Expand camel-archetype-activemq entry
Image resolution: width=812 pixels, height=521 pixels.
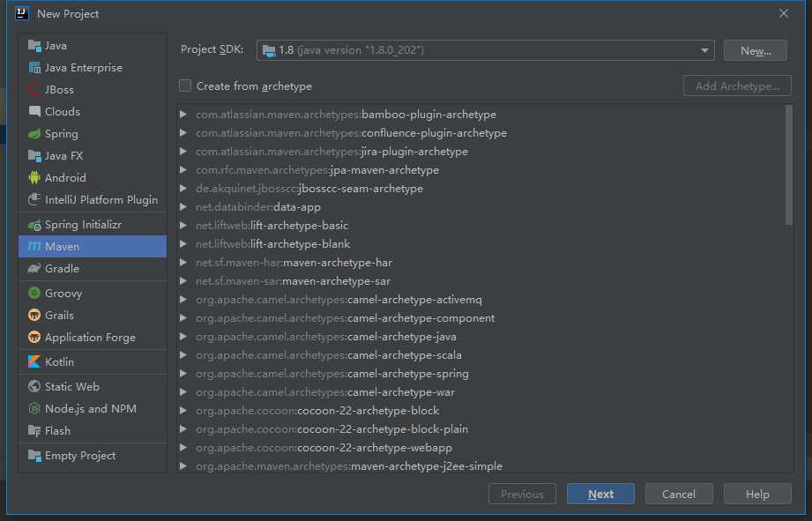(x=183, y=300)
